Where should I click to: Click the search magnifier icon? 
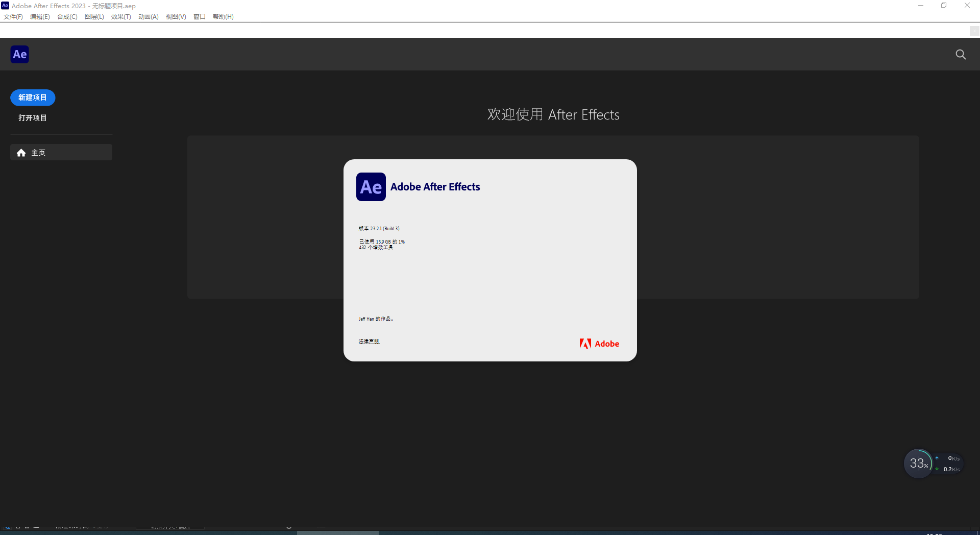click(x=961, y=55)
